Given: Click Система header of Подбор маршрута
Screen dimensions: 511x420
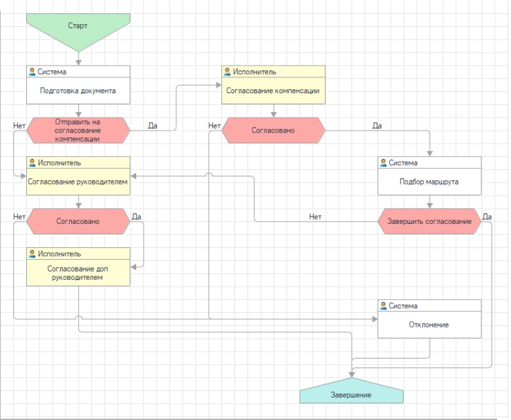Looking at the screenshot, I should [429, 163].
